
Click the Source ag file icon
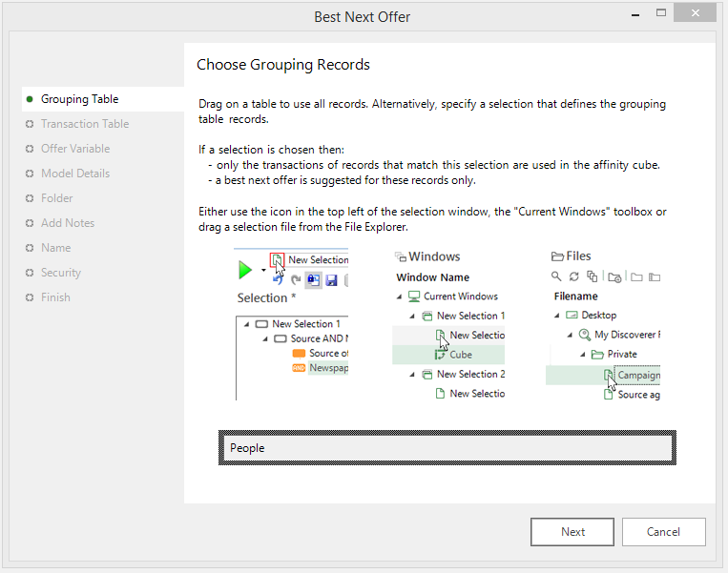click(x=608, y=395)
